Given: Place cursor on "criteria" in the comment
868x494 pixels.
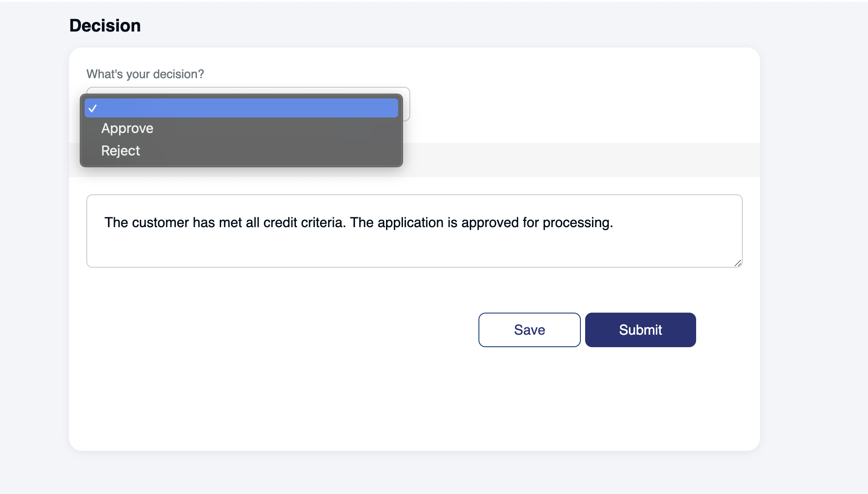Looking at the screenshot, I should (324, 223).
